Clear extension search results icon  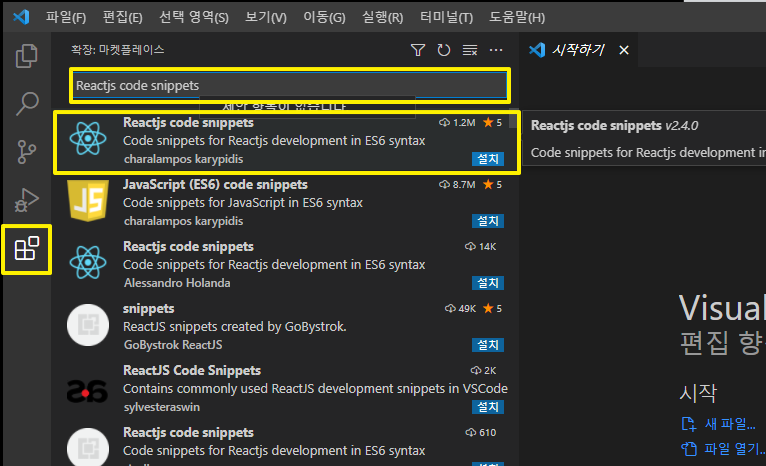point(470,50)
